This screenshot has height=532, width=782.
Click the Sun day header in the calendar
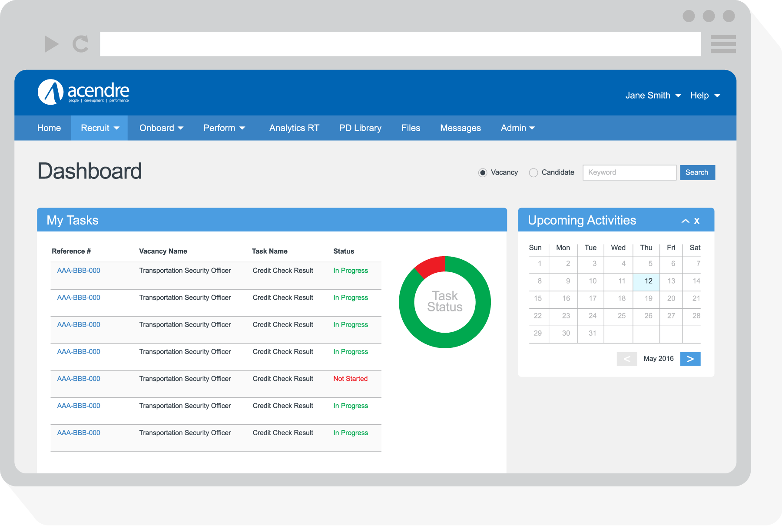535,248
